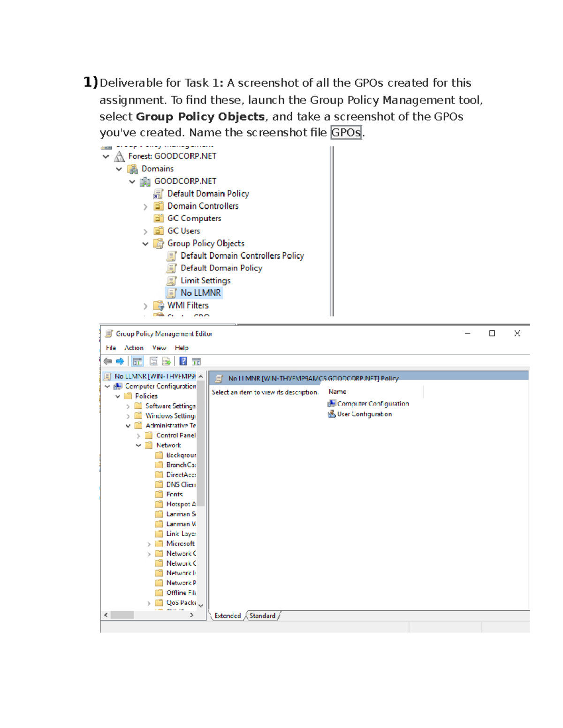
Task: Click the Export List toolbar icon
Action: [166, 361]
